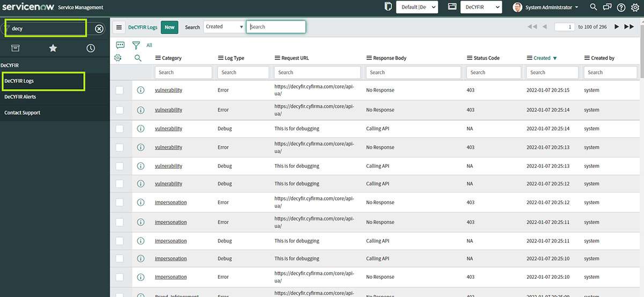This screenshot has height=297, width=644.
Task: Select checkbox for 20:25:13 Debug row
Action: [x=119, y=166]
